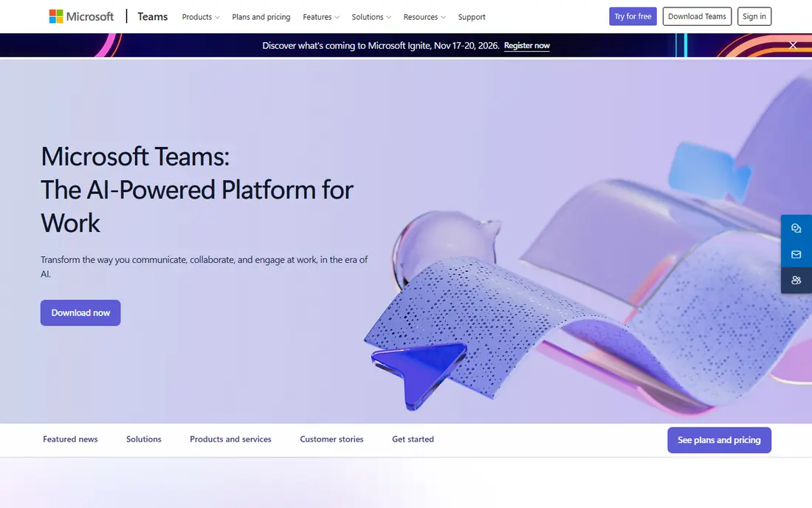812x508 pixels.
Task: Expand the Products dropdown menu
Action: tap(200, 17)
